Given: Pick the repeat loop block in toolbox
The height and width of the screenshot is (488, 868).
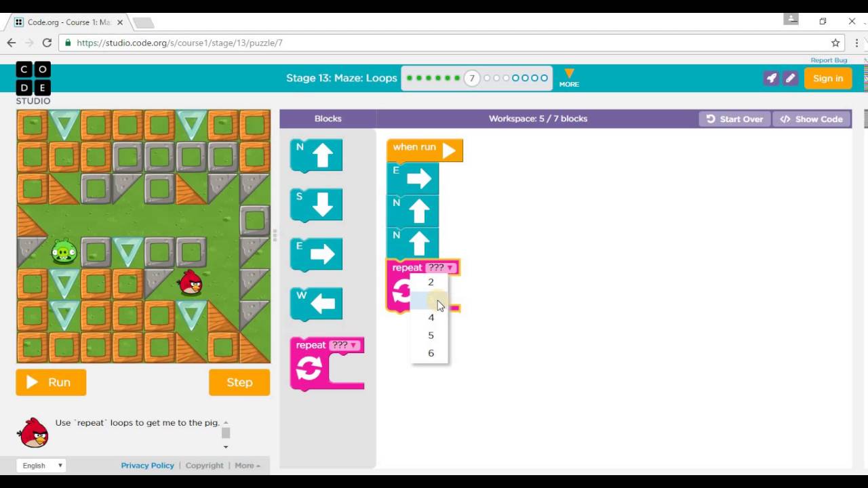Looking at the screenshot, I should [327, 364].
